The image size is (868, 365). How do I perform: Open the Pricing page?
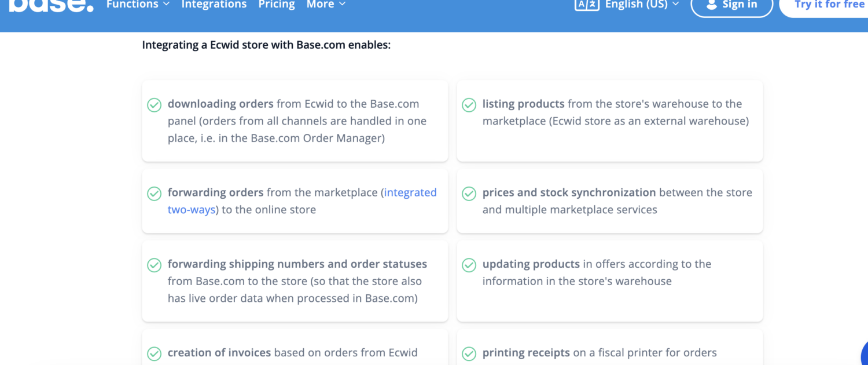[277, 5]
